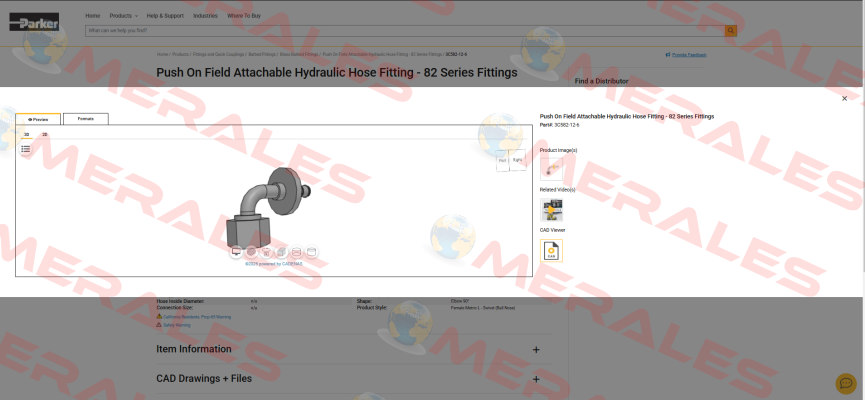The width and height of the screenshot is (865, 400).
Task: Close the CAD viewer overlay
Action: click(x=844, y=99)
